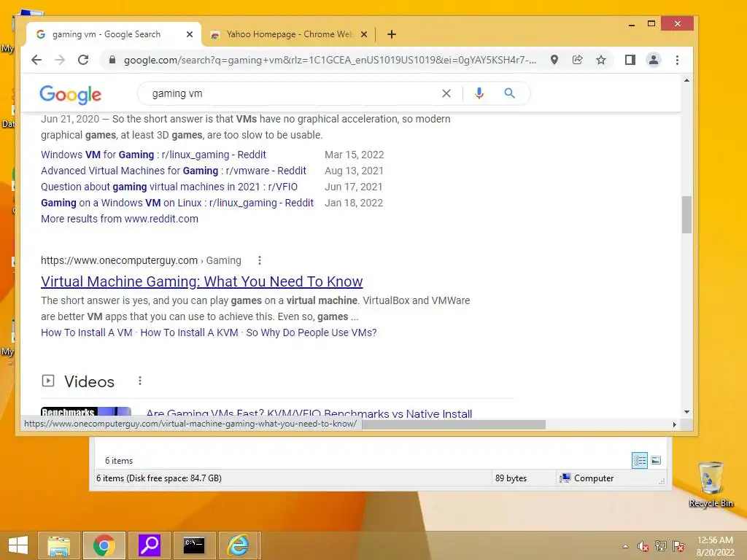Open the Action Center flag icon
The image size is (747, 560).
[678, 546]
